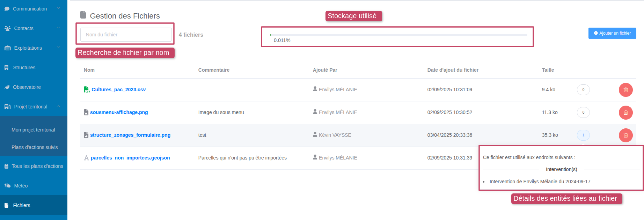Focus the Nom du fichier search field
This screenshot has height=220, width=644.
(x=126, y=35)
